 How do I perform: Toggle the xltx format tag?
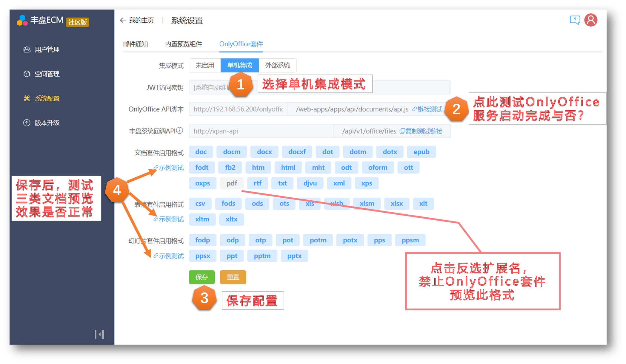232,219
